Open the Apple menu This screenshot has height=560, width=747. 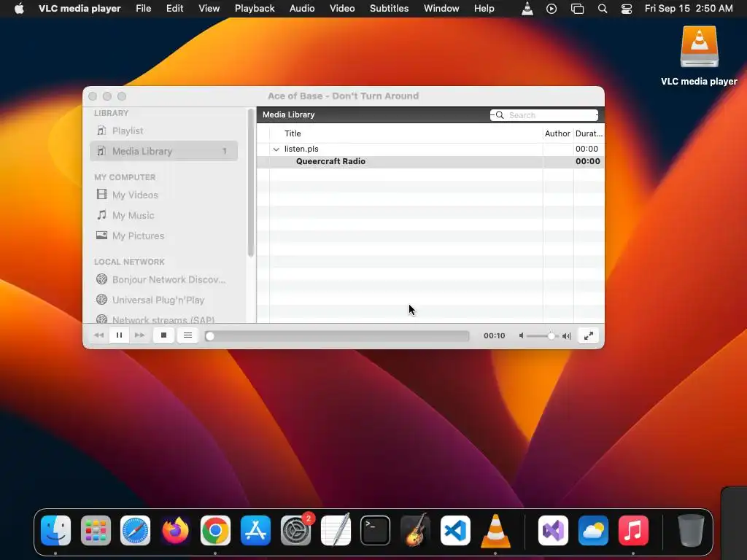[x=19, y=9]
